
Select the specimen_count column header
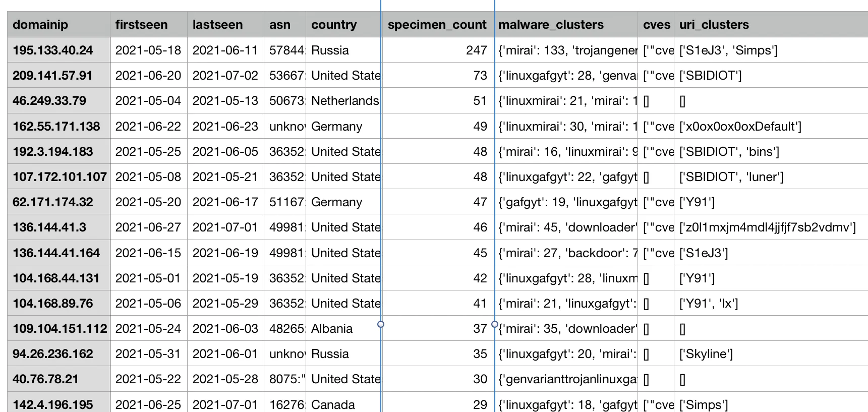click(x=437, y=25)
